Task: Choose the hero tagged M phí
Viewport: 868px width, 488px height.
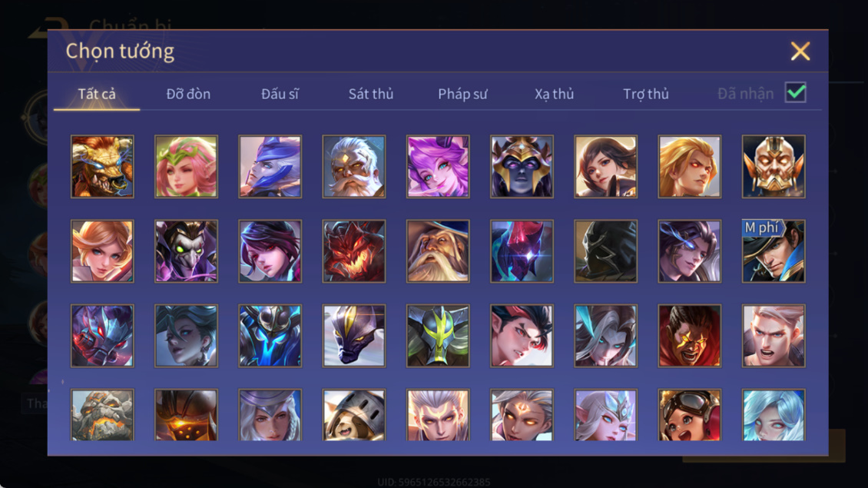Action: pyautogui.click(x=774, y=251)
